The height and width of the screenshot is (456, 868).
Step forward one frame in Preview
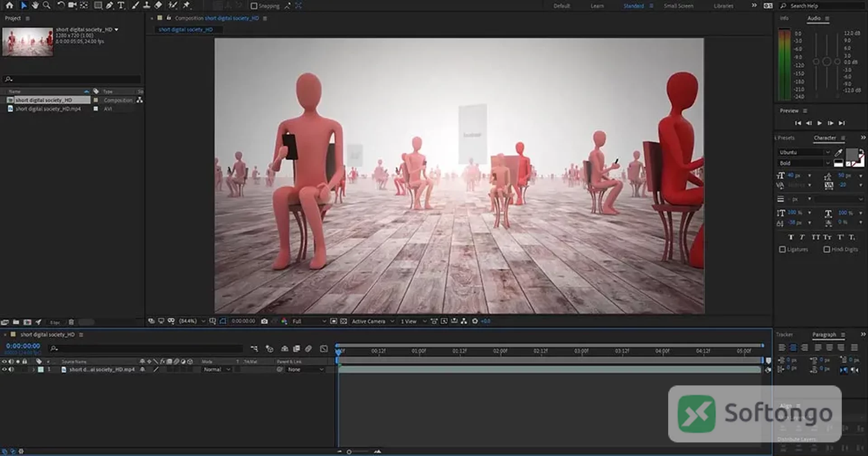(x=830, y=123)
